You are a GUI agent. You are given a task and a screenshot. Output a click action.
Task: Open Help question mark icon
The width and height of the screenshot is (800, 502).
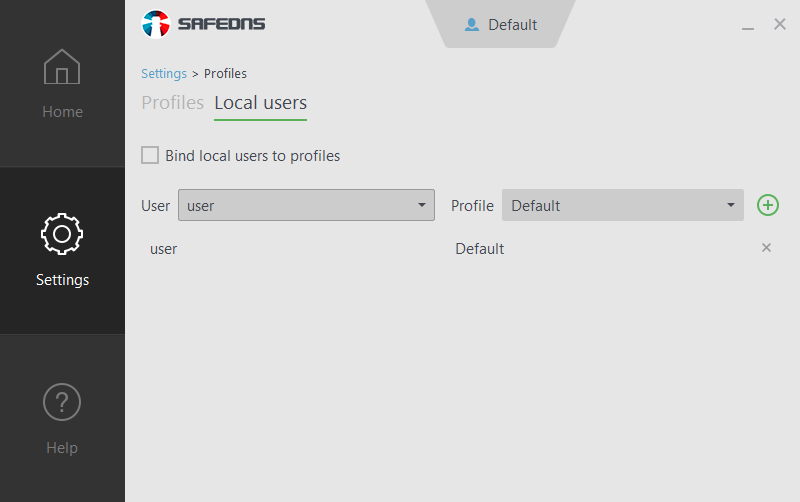[x=62, y=402]
